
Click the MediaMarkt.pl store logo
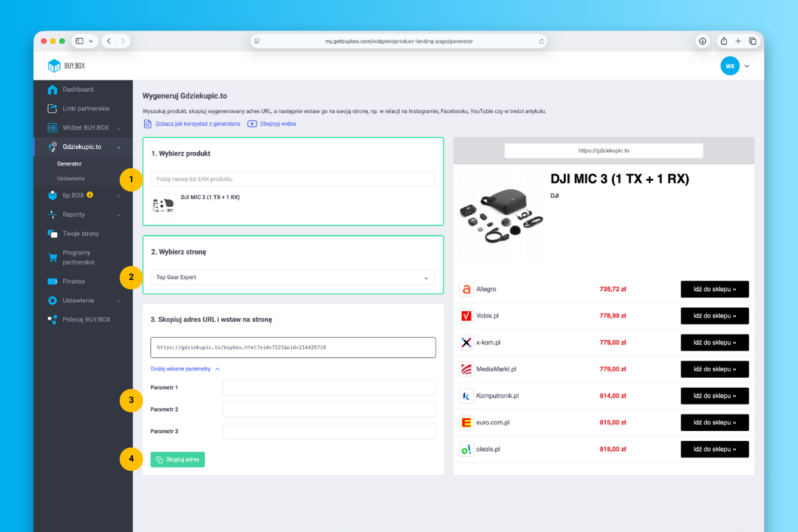(x=466, y=369)
